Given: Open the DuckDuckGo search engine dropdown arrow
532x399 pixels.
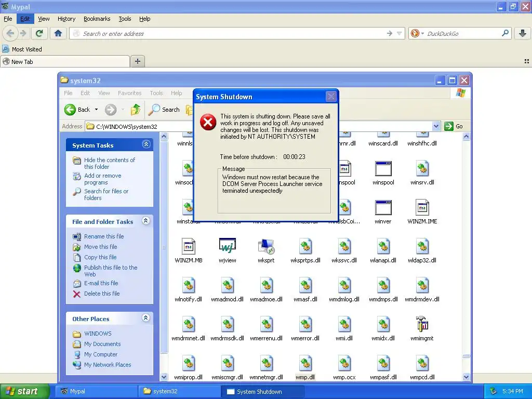Looking at the screenshot, I should pyautogui.click(x=422, y=33).
